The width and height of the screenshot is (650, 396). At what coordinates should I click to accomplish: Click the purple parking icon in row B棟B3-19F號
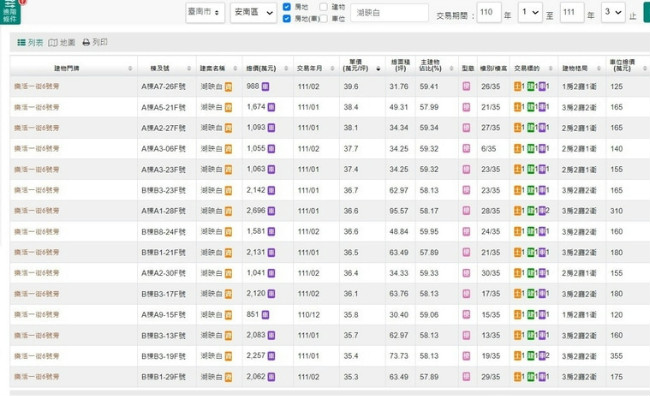click(x=542, y=356)
